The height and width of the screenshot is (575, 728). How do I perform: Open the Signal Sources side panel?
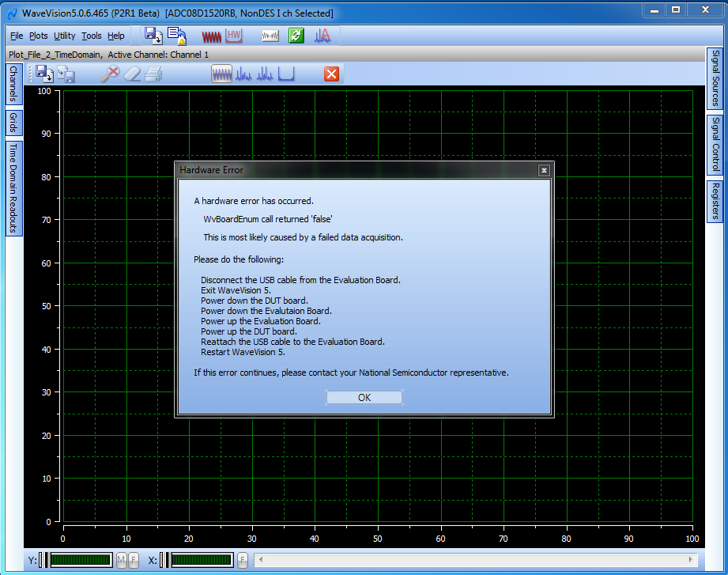715,78
